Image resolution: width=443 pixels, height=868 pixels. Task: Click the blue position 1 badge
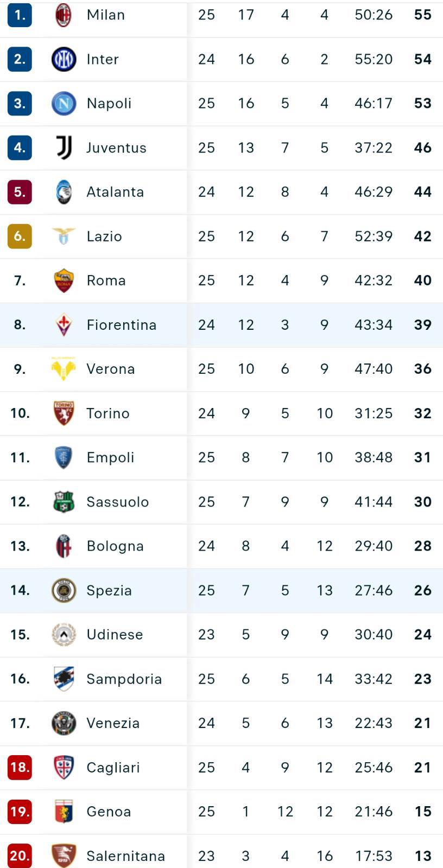(20, 15)
